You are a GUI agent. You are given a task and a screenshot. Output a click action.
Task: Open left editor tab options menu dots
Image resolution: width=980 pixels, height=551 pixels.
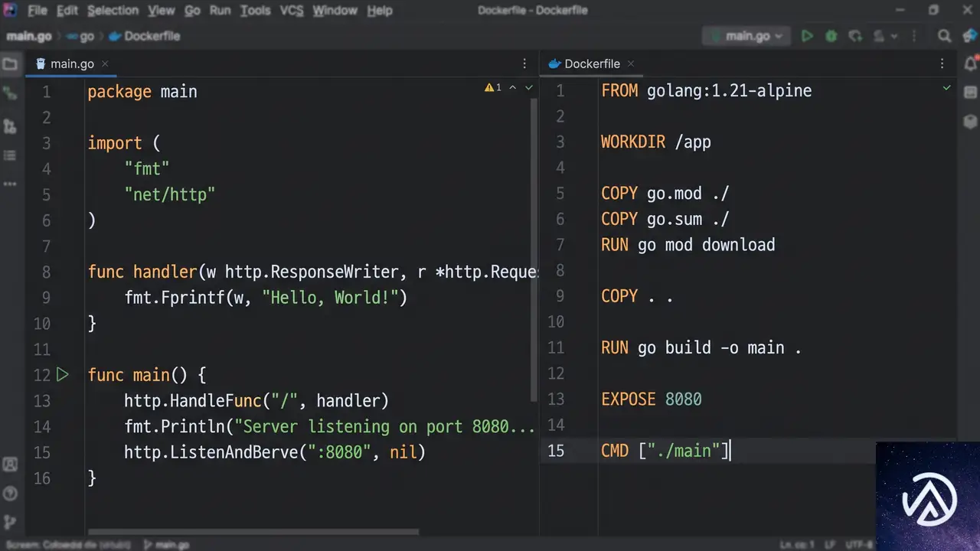tap(524, 64)
